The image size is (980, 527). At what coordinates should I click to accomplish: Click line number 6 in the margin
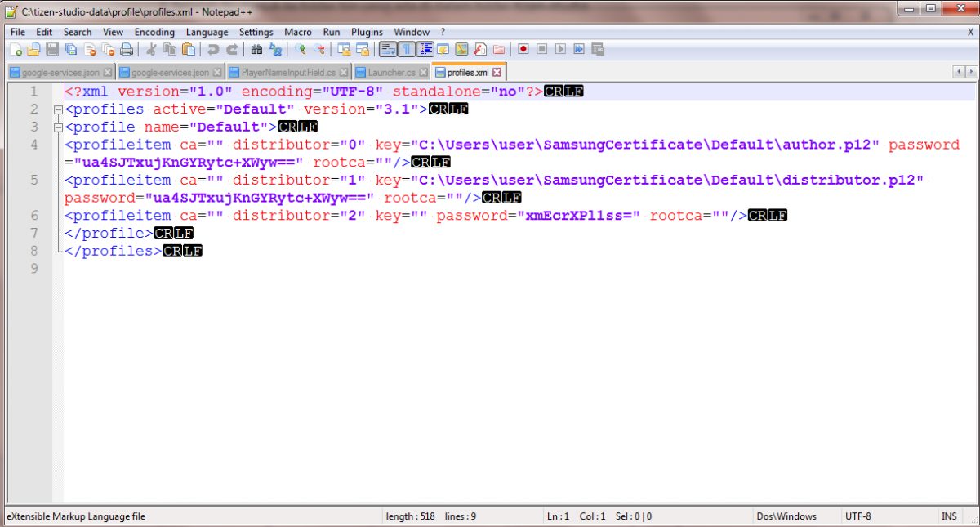point(34,216)
